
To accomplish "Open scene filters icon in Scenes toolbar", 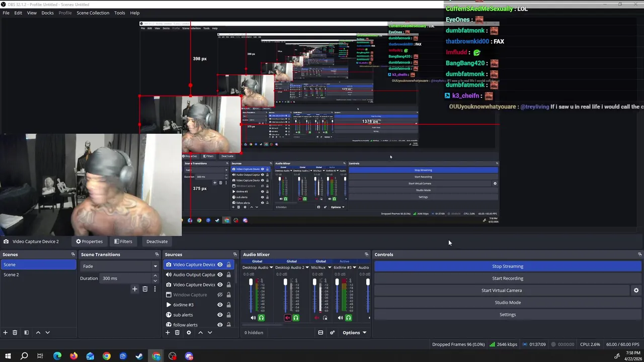I will tap(26, 332).
